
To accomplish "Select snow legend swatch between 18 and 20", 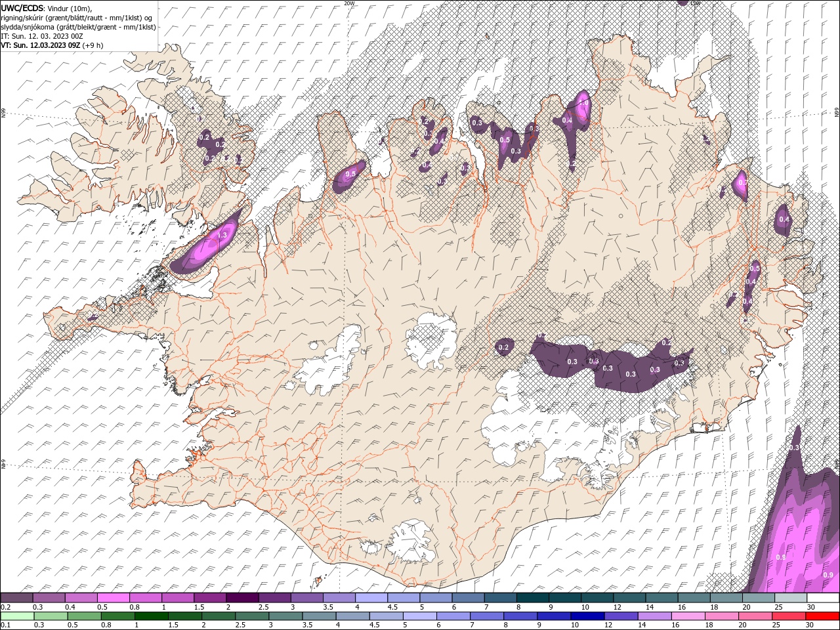I will [x=726, y=598].
